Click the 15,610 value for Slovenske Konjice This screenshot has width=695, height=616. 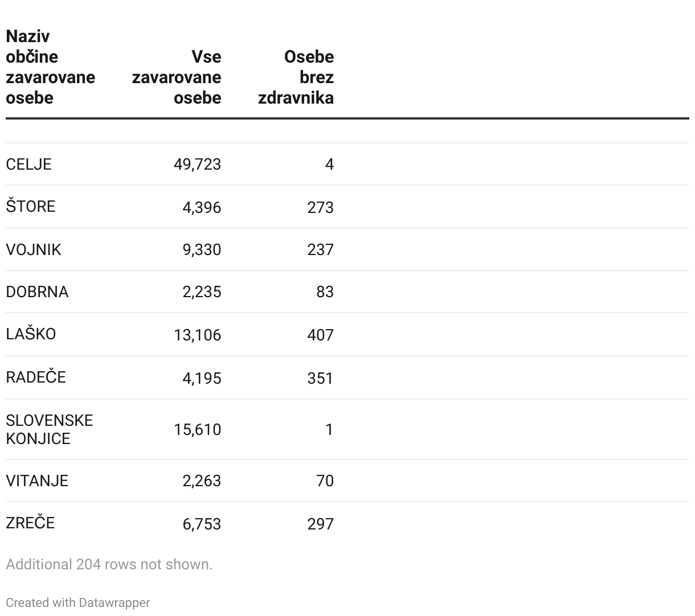(197, 429)
